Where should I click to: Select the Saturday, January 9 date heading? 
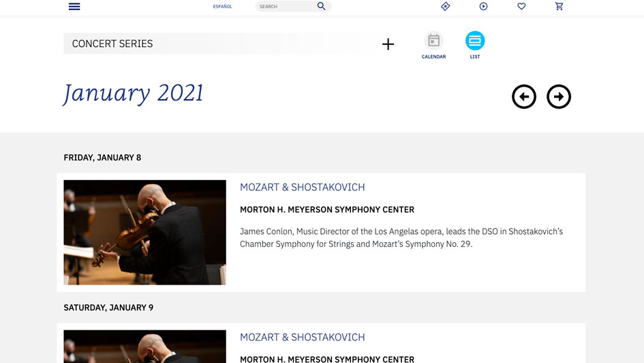[108, 308]
